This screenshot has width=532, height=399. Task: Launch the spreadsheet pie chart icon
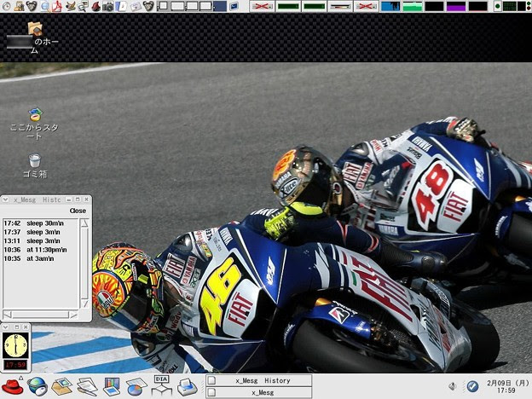[136, 386]
